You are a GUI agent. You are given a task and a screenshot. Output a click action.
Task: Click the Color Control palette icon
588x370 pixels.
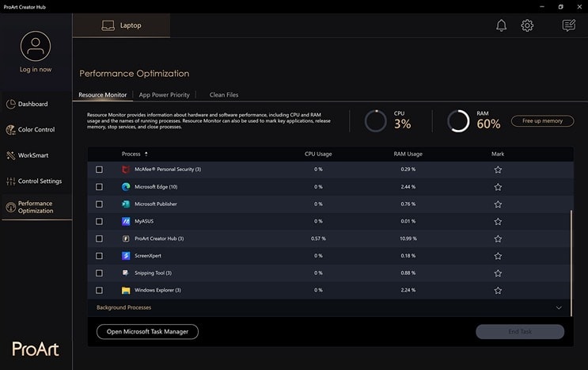point(10,130)
